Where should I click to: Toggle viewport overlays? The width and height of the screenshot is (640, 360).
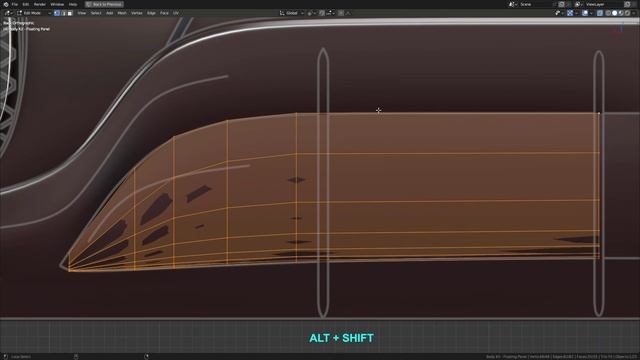tap(585, 13)
